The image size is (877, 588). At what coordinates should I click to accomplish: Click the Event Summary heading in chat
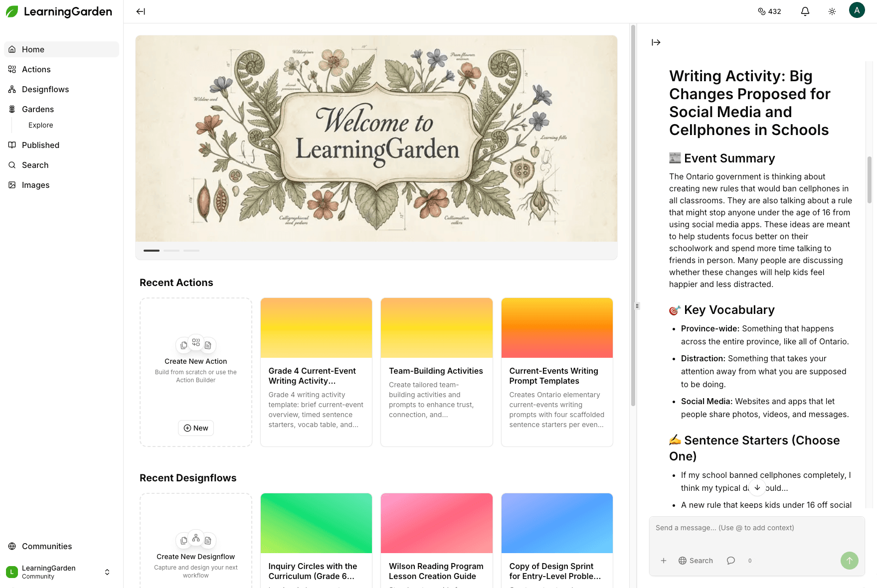pos(722,158)
